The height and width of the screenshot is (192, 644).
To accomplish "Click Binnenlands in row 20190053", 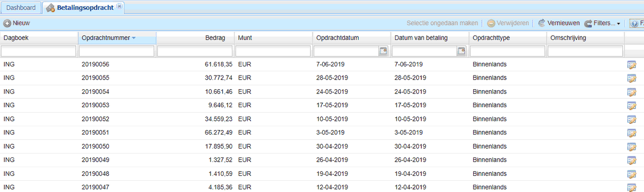I will (489, 105).
